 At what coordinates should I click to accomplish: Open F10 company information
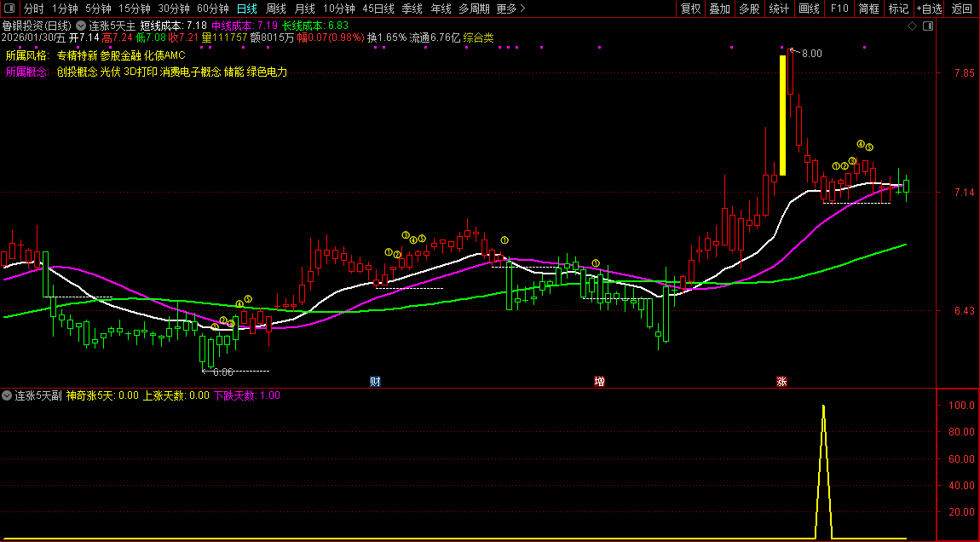839,9
